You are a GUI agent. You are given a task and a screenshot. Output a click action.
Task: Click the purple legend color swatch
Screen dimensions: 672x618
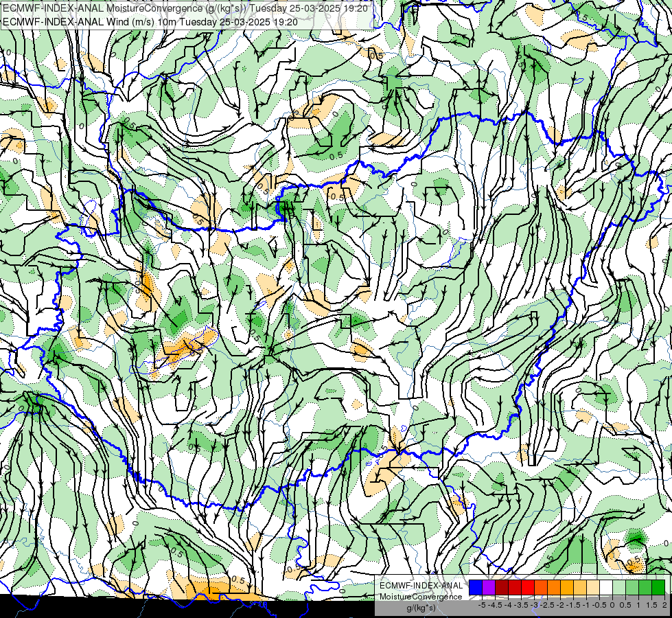click(489, 588)
